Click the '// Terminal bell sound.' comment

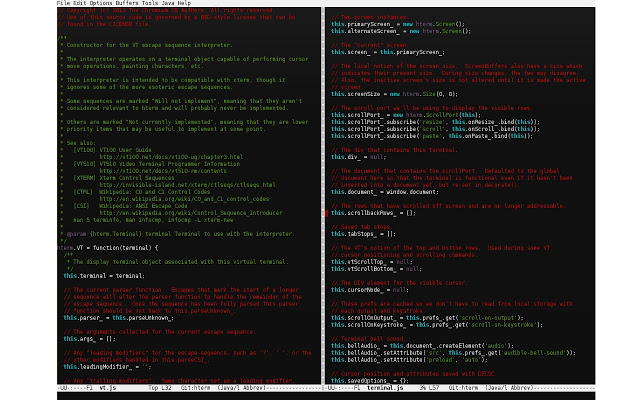pyautogui.click(x=369, y=339)
